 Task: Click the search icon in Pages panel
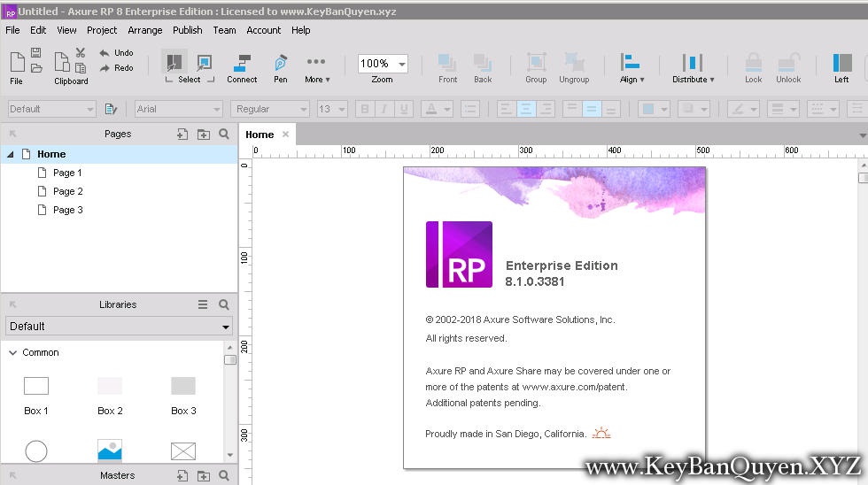(x=223, y=134)
